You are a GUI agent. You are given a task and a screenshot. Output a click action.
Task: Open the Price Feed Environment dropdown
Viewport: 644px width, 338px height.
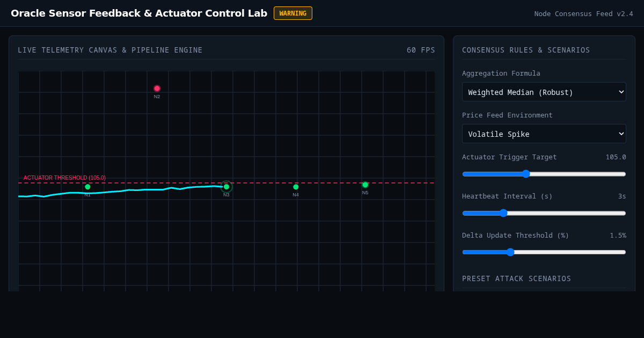coord(544,134)
